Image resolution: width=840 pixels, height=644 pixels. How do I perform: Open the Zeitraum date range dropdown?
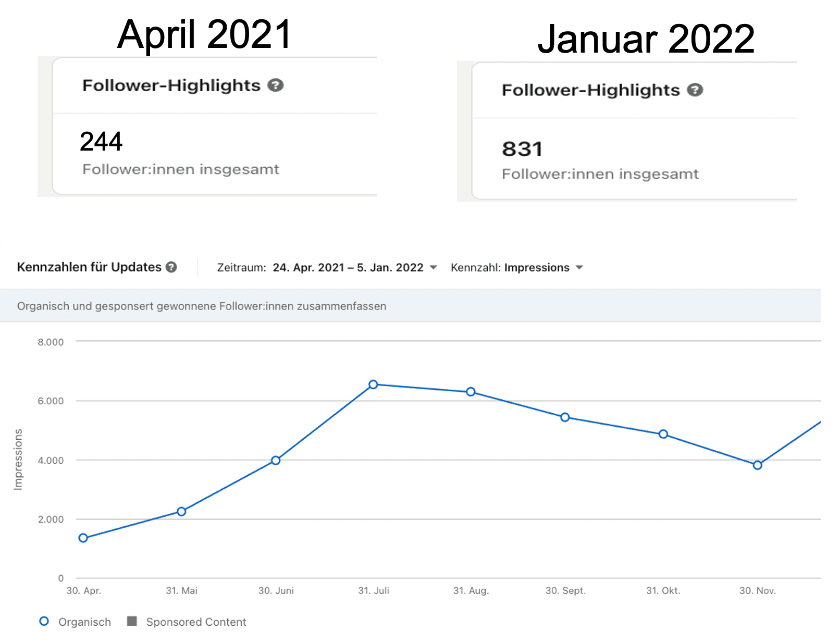348,268
